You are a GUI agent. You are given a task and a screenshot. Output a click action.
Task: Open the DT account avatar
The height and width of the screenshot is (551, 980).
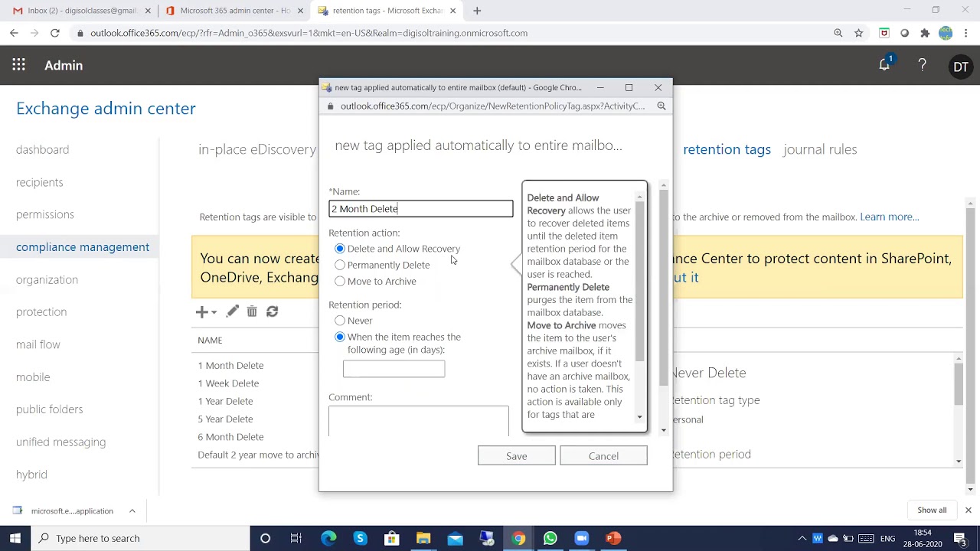tap(960, 67)
